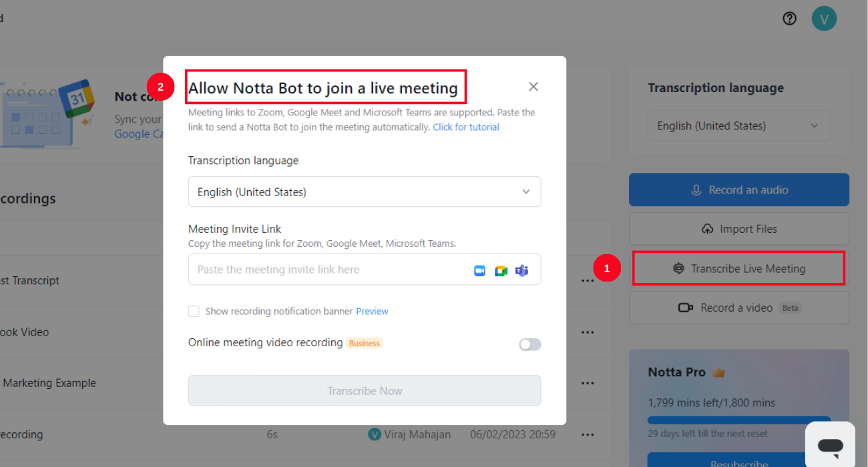The width and height of the screenshot is (868, 467).
Task: Open more options for the Marketing Example row
Action: tap(588, 383)
